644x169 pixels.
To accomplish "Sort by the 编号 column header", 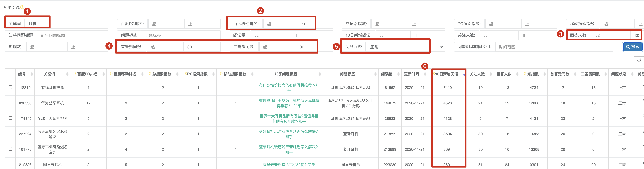I will point(32,74).
